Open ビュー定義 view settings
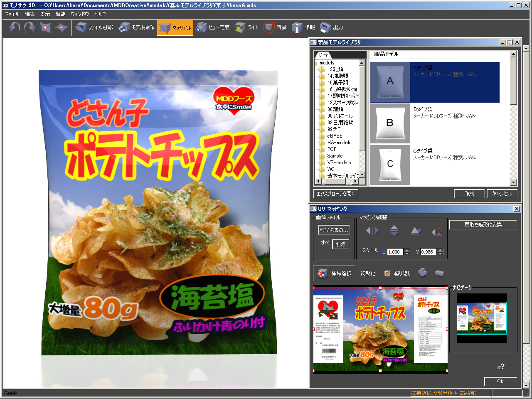This screenshot has width=532, height=399. (x=212, y=27)
